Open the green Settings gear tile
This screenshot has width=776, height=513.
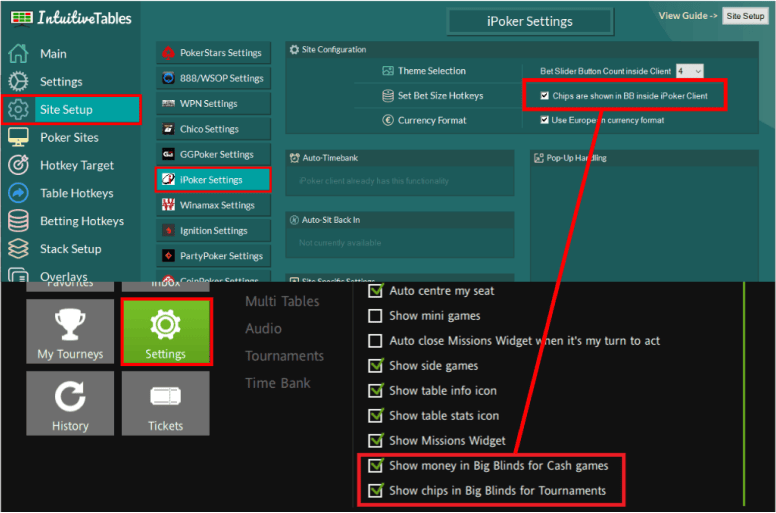[x=165, y=331]
